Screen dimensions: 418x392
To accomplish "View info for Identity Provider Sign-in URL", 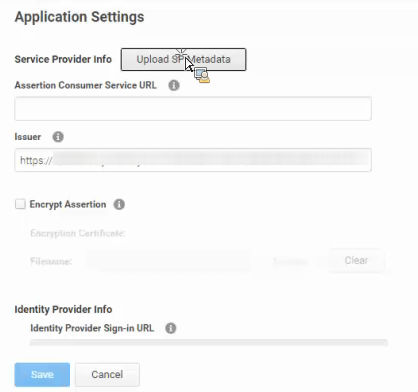I will pyautogui.click(x=171, y=328).
